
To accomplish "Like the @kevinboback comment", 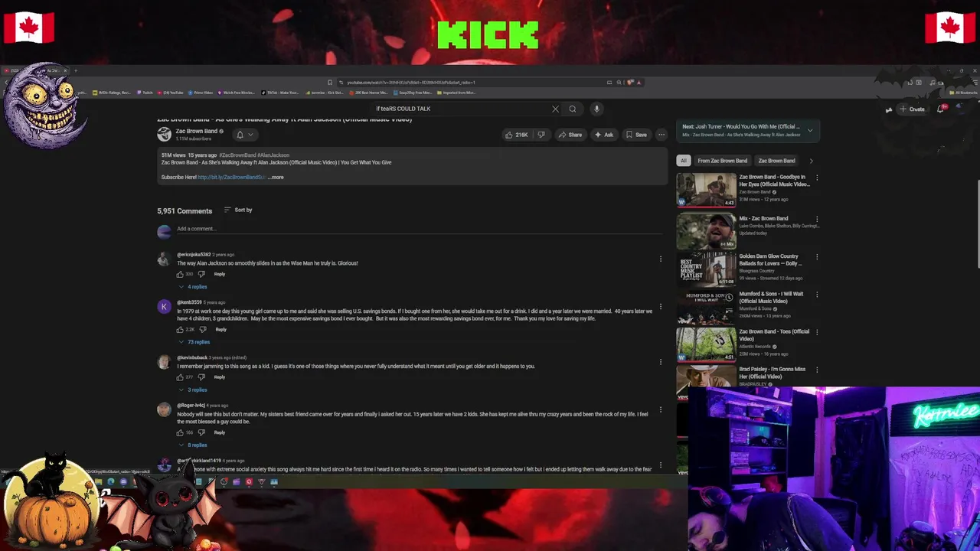I will pos(181,377).
